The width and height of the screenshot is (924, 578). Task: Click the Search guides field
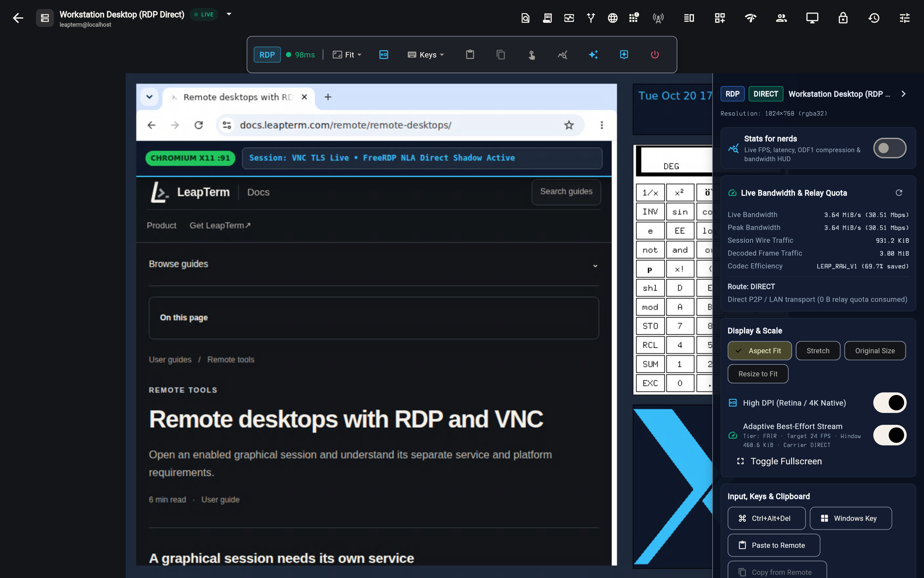pyautogui.click(x=566, y=192)
